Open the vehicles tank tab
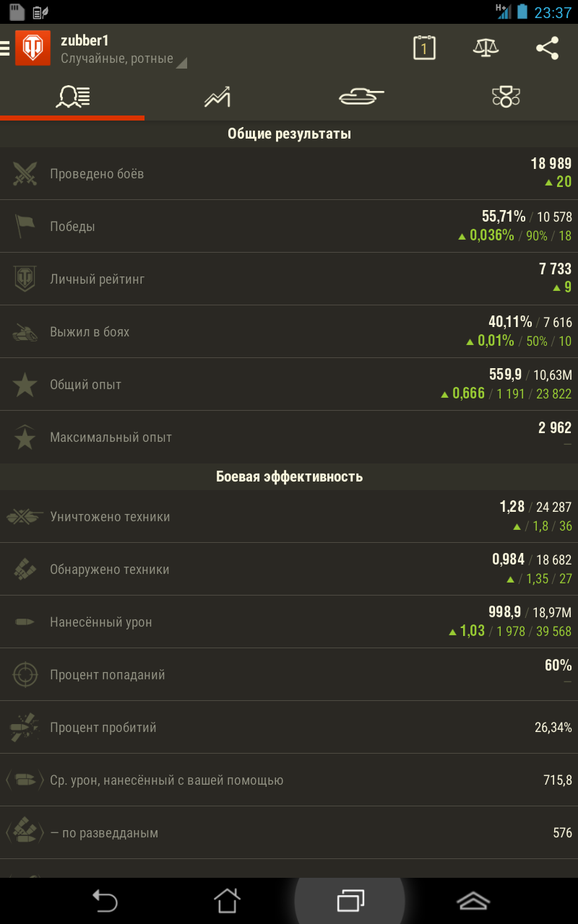 [x=361, y=97]
